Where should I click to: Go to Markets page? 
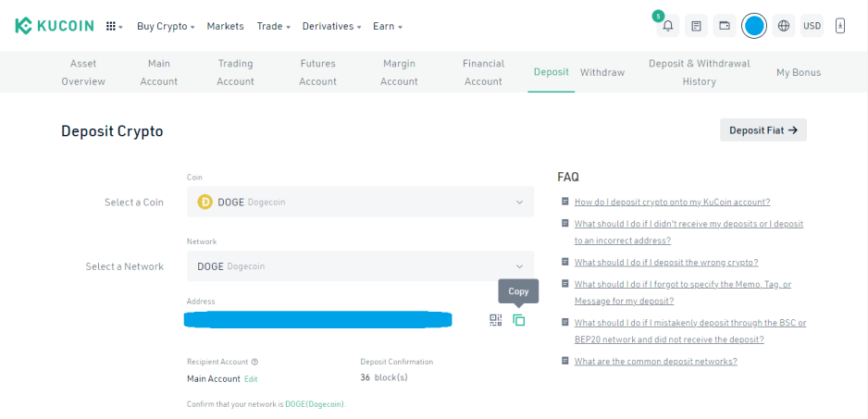pos(225,26)
